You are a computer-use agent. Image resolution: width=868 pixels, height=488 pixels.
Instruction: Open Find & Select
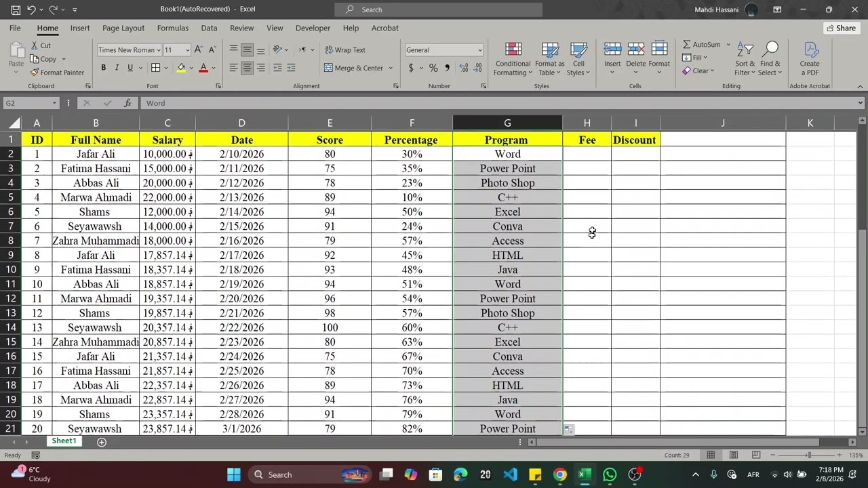pyautogui.click(x=770, y=59)
